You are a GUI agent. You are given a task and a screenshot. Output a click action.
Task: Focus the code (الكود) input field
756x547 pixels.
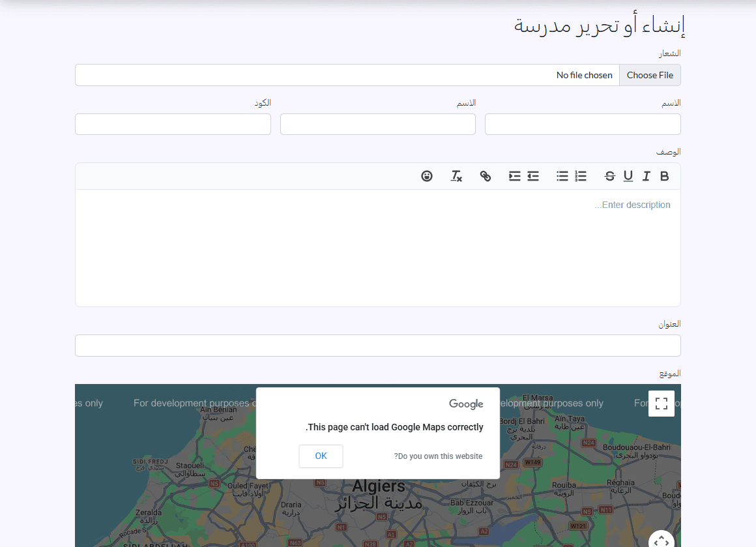pyautogui.click(x=173, y=124)
